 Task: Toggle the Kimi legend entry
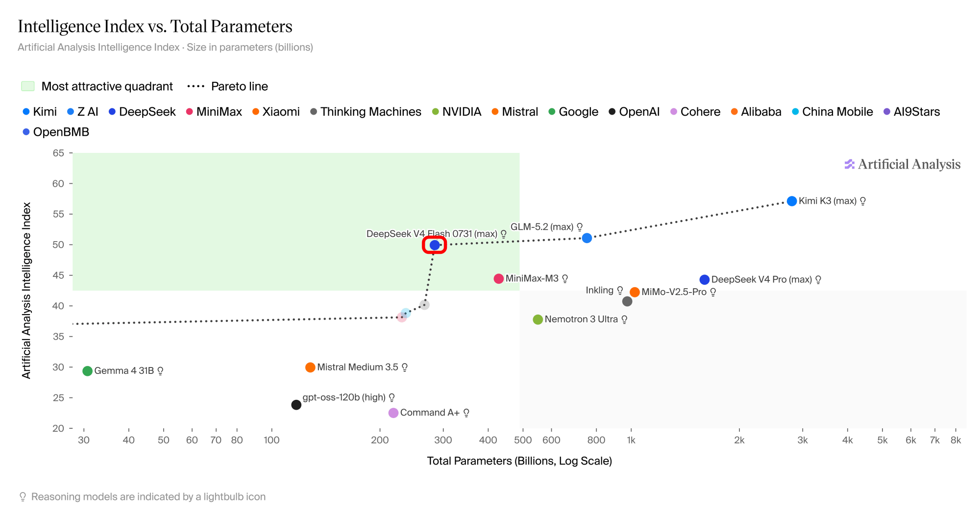40,112
